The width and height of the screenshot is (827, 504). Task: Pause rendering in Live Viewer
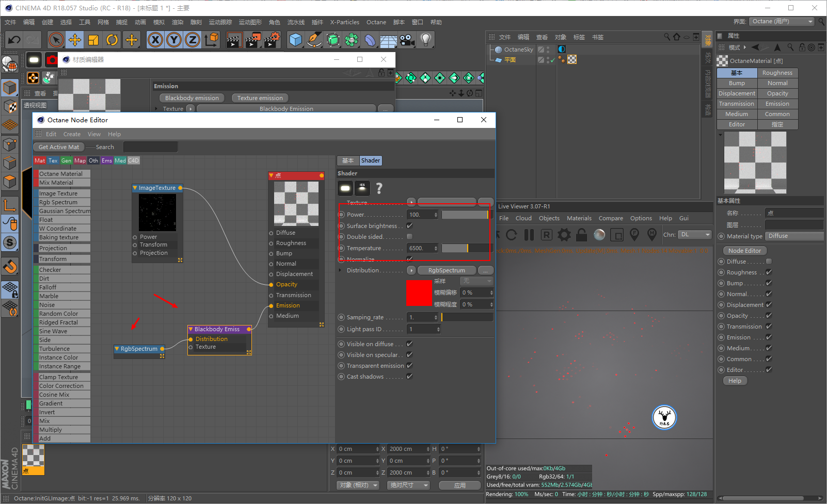pos(529,235)
